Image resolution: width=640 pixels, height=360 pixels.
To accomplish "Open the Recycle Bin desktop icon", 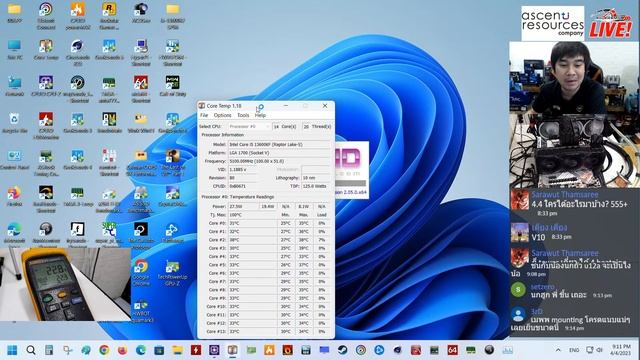I will 15,124.
